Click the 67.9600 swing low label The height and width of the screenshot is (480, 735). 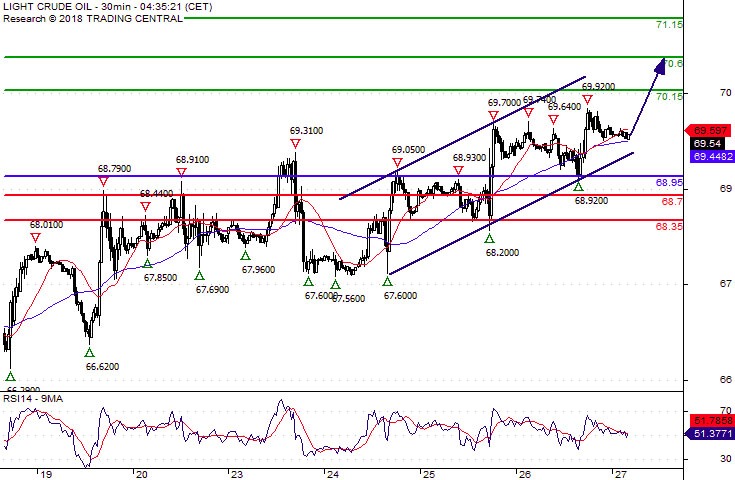pos(258,270)
